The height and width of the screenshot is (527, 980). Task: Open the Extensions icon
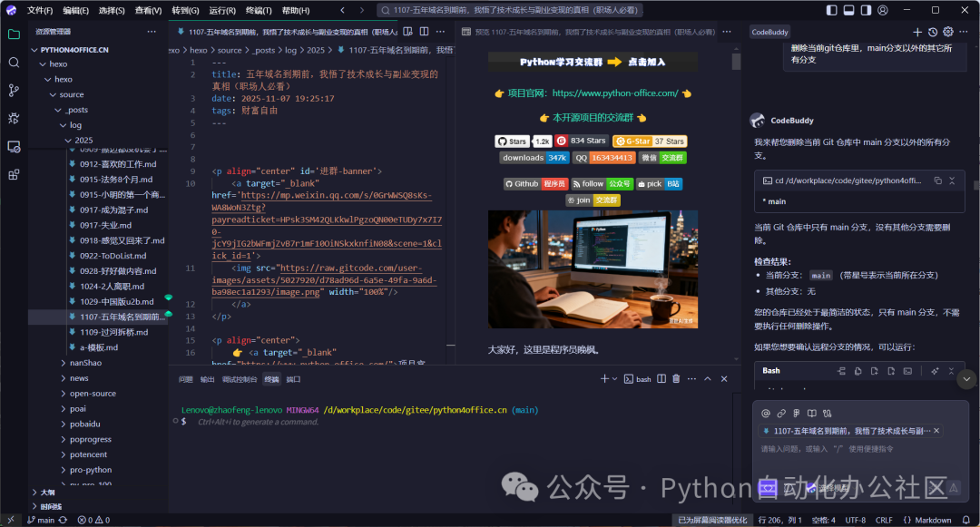point(13,172)
